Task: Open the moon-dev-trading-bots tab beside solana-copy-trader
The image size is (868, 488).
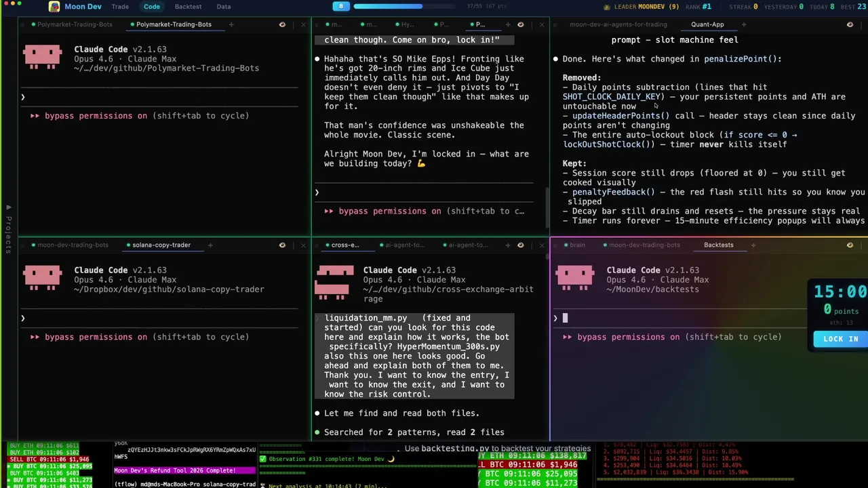Action: coord(73,245)
